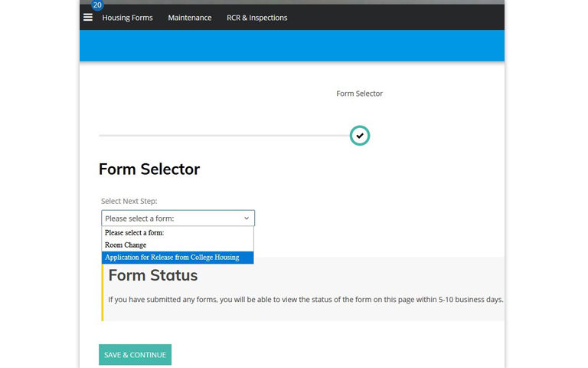Click the form status 5-10 business days text
The image size is (588, 368).
tap(305, 300)
